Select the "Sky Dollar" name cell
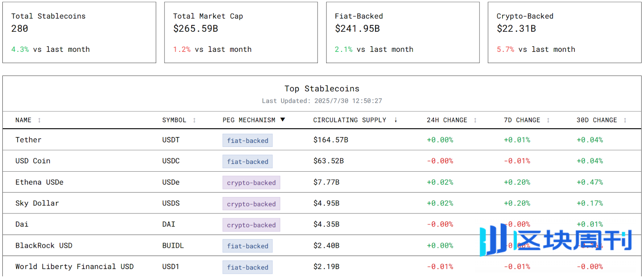 (x=37, y=203)
